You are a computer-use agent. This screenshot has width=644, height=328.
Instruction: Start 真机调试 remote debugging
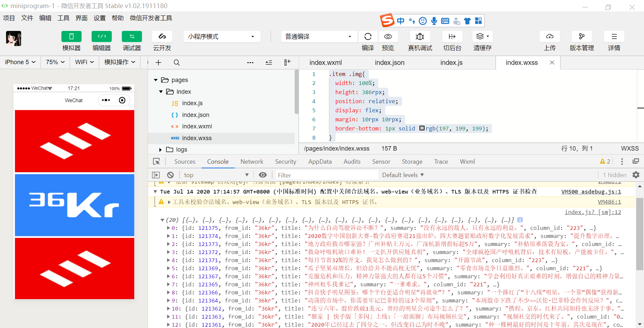click(x=420, y=37)
